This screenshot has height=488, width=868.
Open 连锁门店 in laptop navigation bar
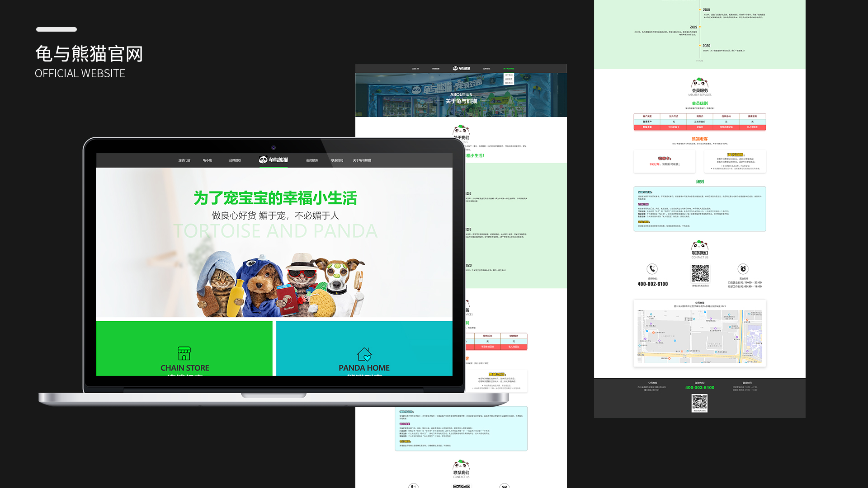coord(184,160)
